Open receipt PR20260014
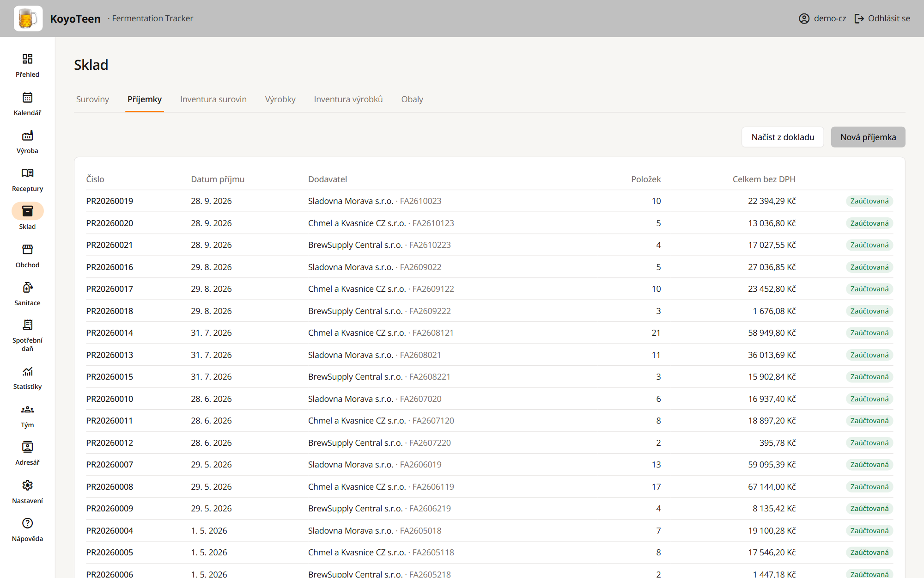Screen dimensions: 924x578 109,333
